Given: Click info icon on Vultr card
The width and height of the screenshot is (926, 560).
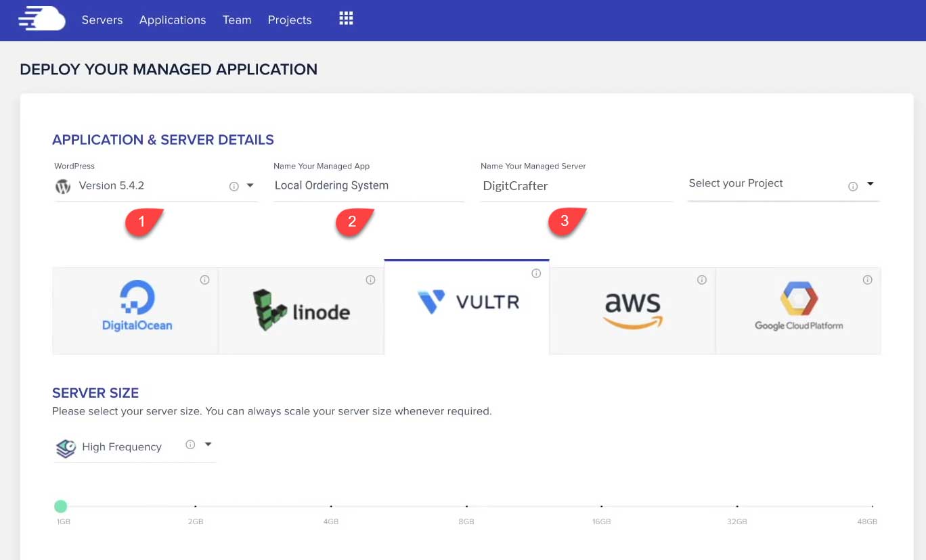Looking at the screenshot, I should tap(536, 273).
